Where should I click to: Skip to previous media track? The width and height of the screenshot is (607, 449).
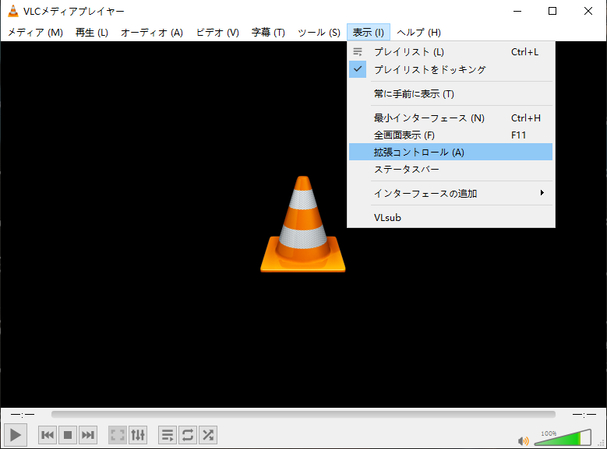pos(48,435)
